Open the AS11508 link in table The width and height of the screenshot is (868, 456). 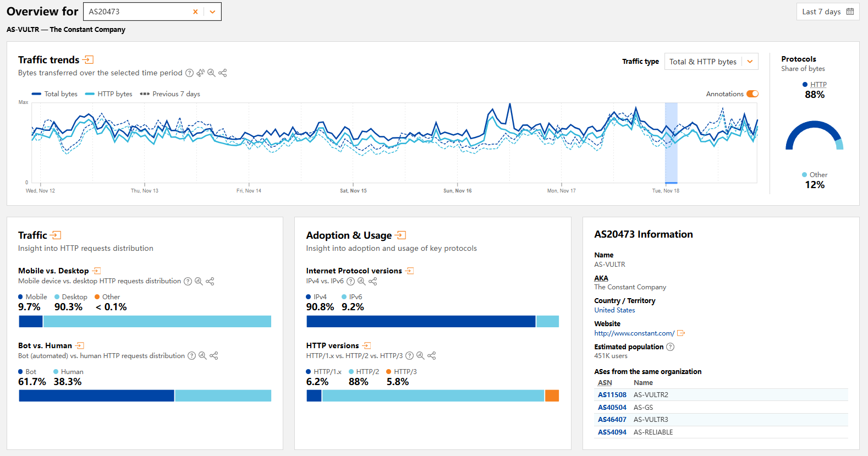click(612, 395)
